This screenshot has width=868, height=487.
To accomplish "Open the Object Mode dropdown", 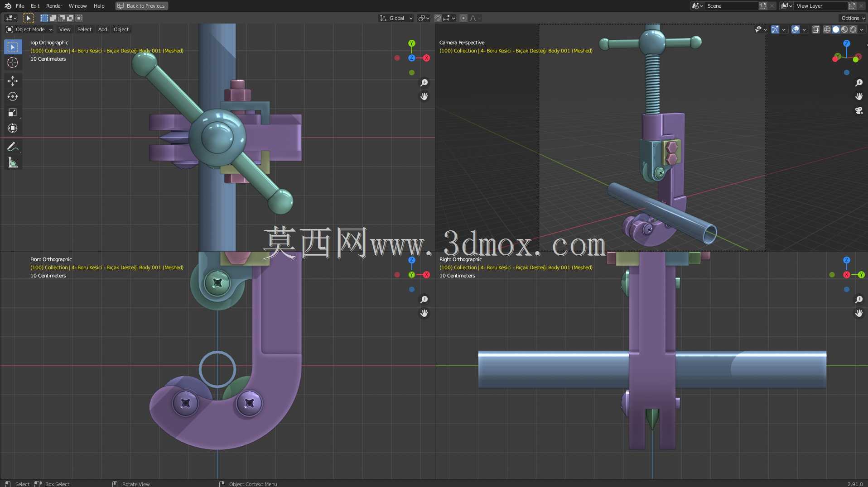I will pyautogui.click(x=29, y=29).
